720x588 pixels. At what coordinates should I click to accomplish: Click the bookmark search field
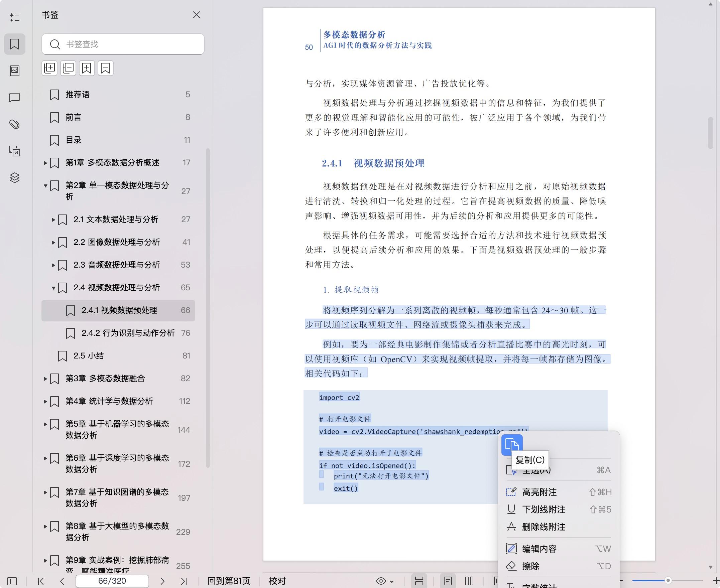123,44
